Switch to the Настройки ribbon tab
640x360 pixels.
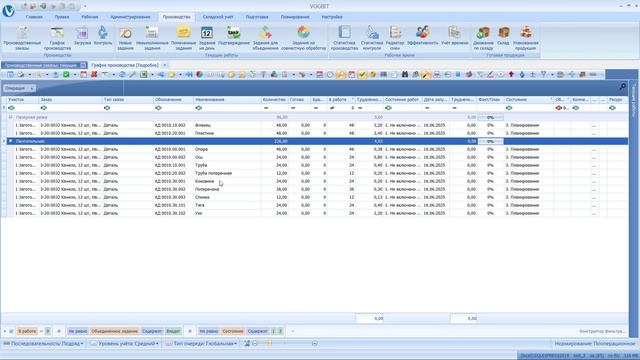[332, 17]
